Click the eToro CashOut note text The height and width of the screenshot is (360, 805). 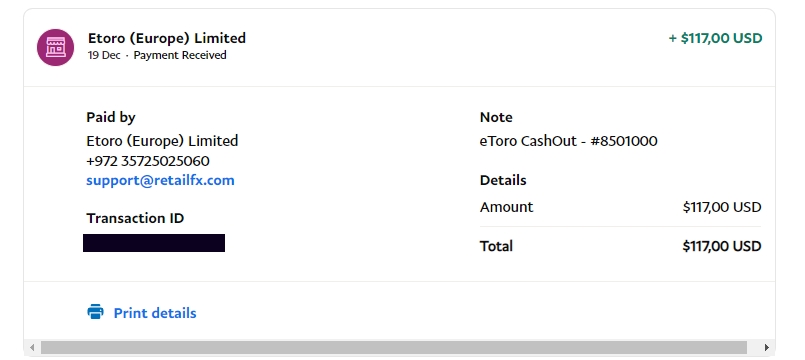click(x=568, y=141)
